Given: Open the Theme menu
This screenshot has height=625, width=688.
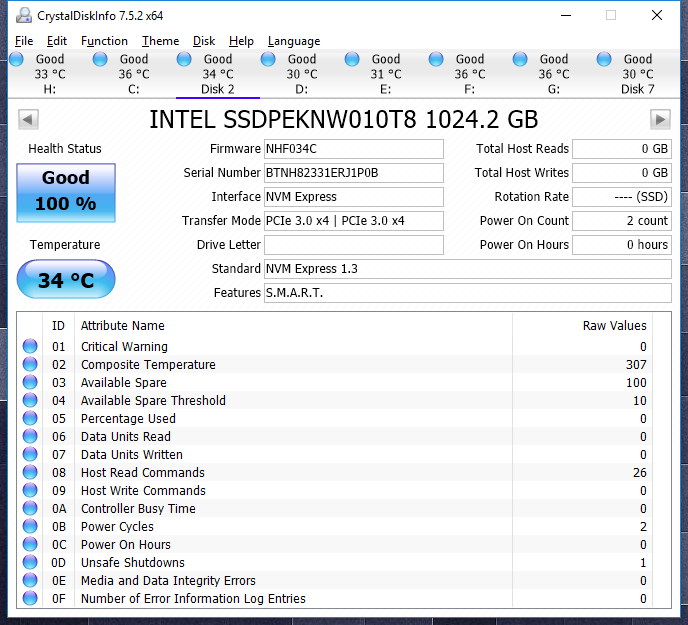Looking at the screenshot, I should (x=160, y=41).
